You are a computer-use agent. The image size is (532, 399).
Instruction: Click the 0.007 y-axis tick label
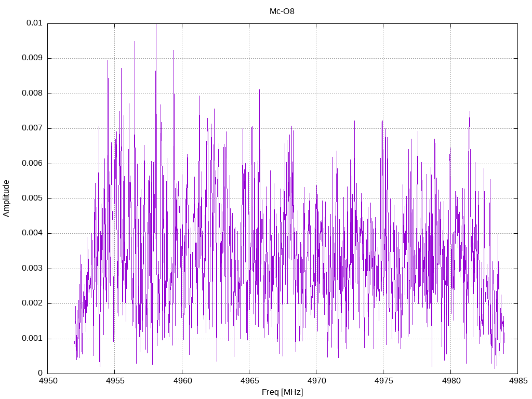pyautogui.click(x=32, y=128)
